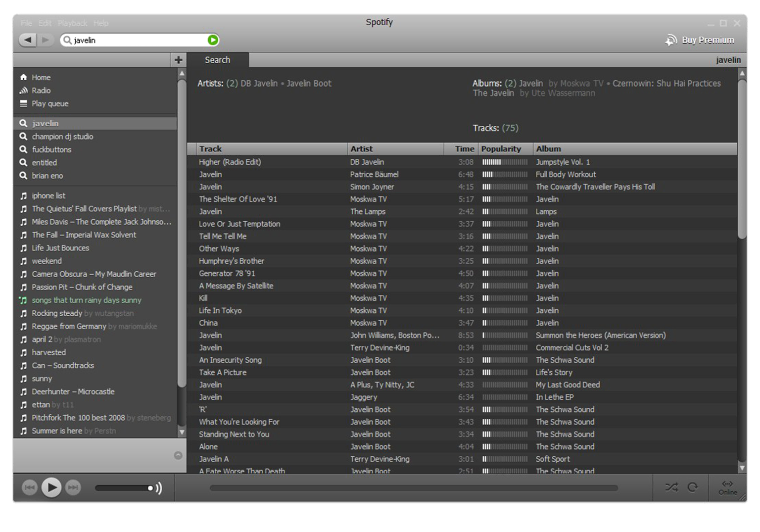
Task: Sort by the Artist column header
Action: point(395,148)
